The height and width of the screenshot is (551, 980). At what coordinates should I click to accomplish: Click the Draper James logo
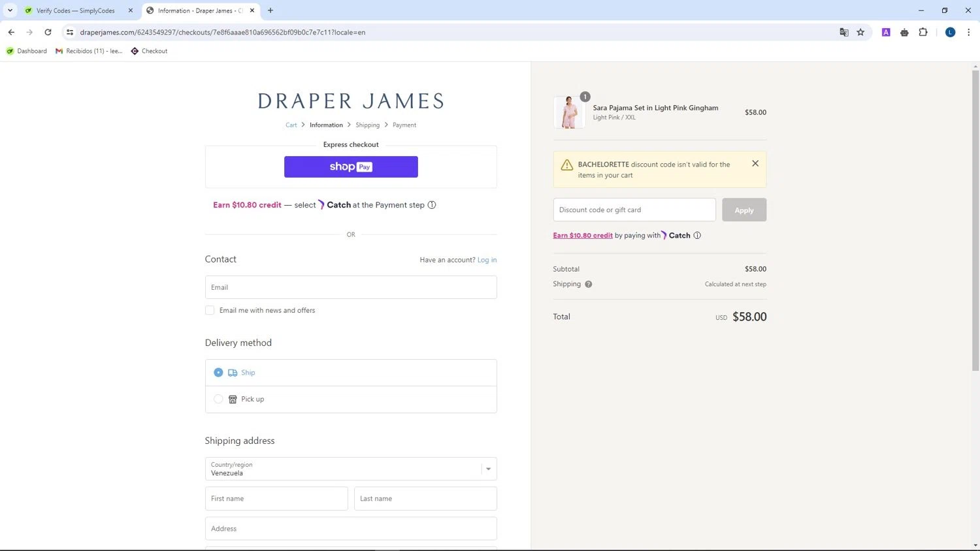coord(351,101)
